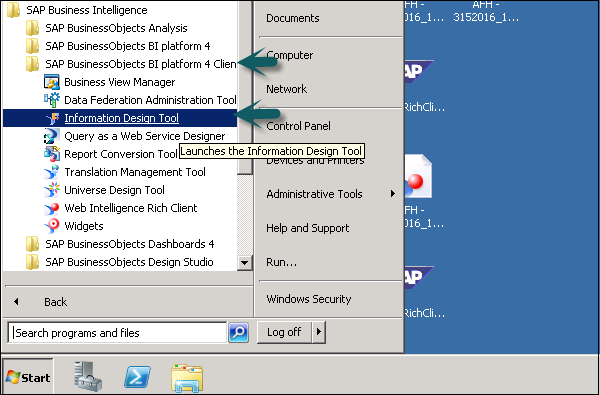
Task: Focus Search programs and files field
Action: point(117,333)
